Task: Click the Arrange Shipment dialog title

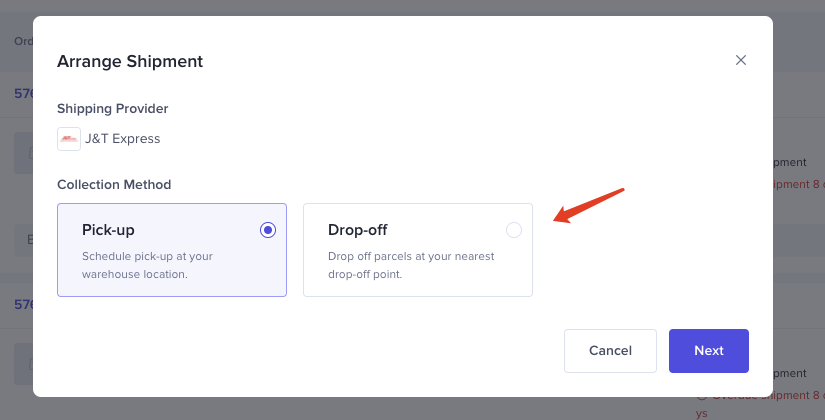Action: (x=130, y=61)
